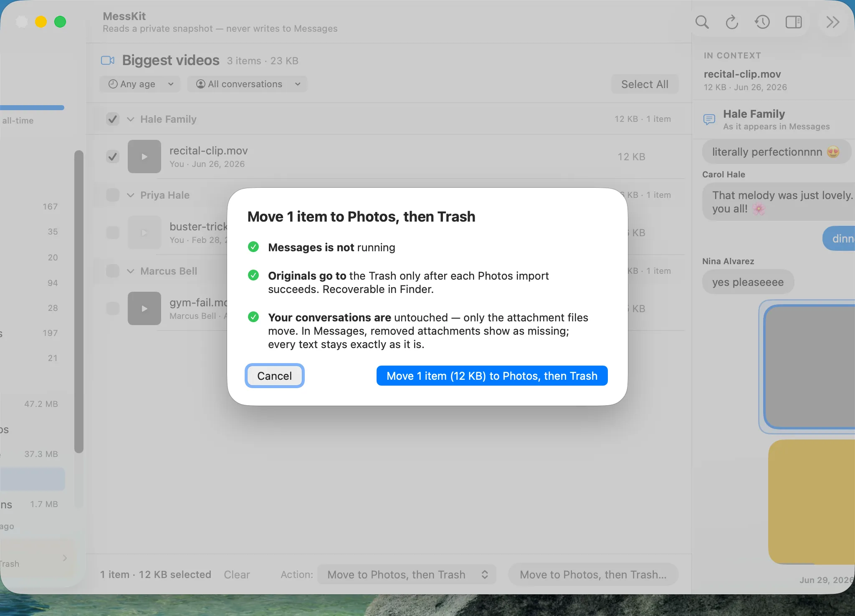The height and width of the screenshot is (616, 855).
Task: Click Cancel in the dialog
Action: tap(275, 376)
